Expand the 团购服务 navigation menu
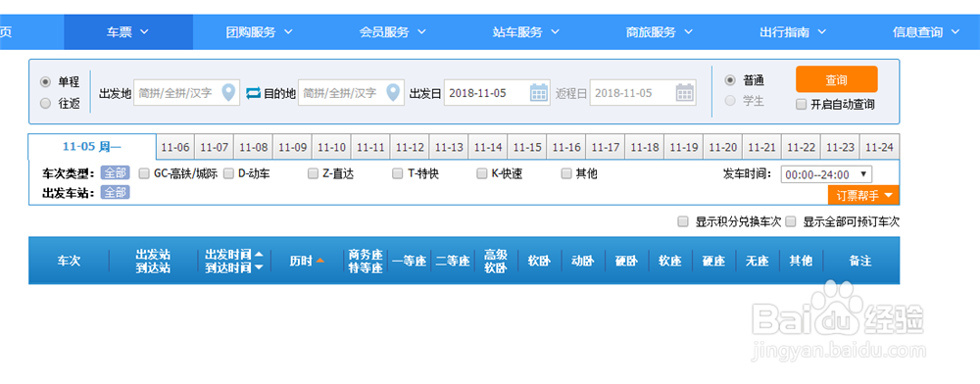The height and width of the screenshot is (384, 980). [260, 32]
